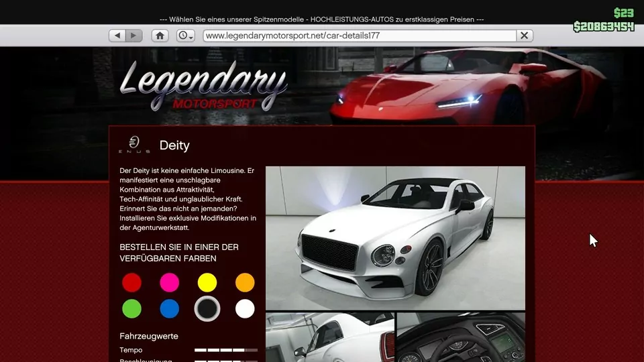This screenshot has height=362, width=644.
Task: Select the blue paint color
Action: (170, 308)
